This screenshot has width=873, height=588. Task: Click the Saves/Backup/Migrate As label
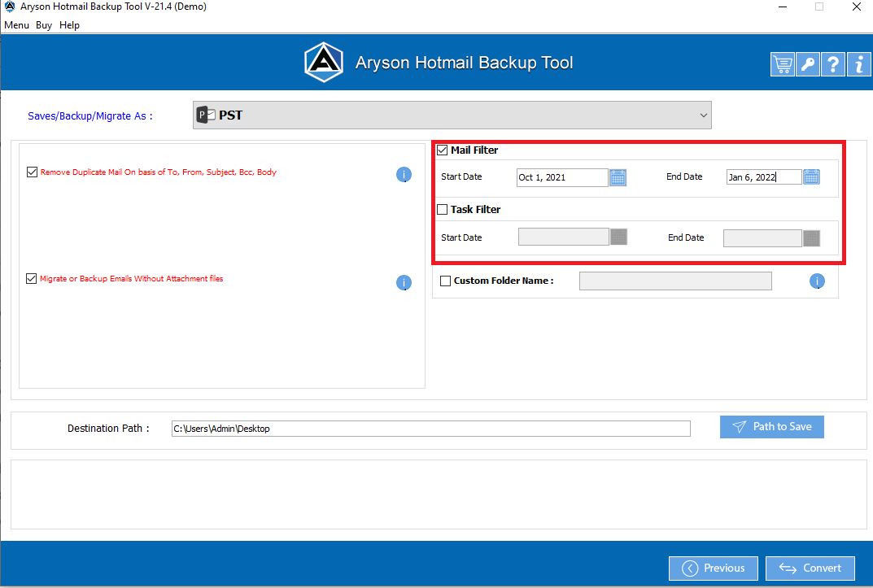(90, 115)
